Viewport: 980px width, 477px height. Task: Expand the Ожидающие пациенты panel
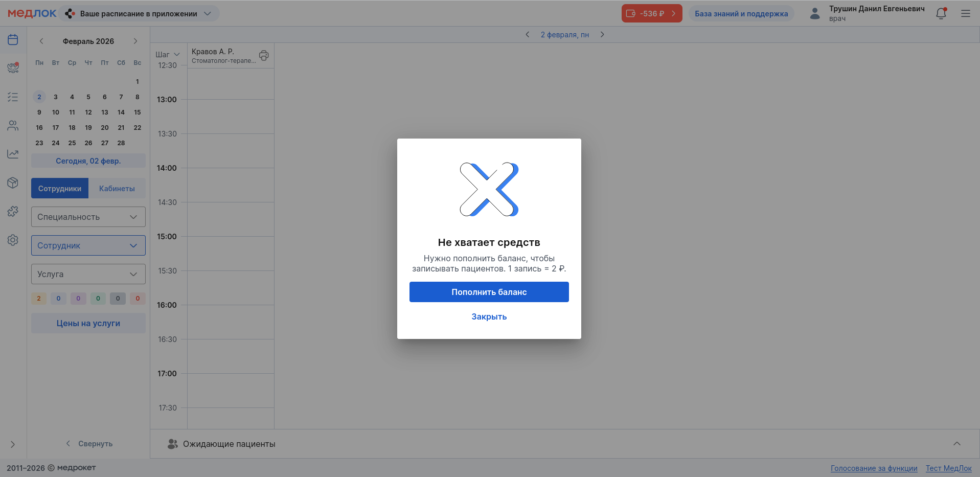(956, 444)
